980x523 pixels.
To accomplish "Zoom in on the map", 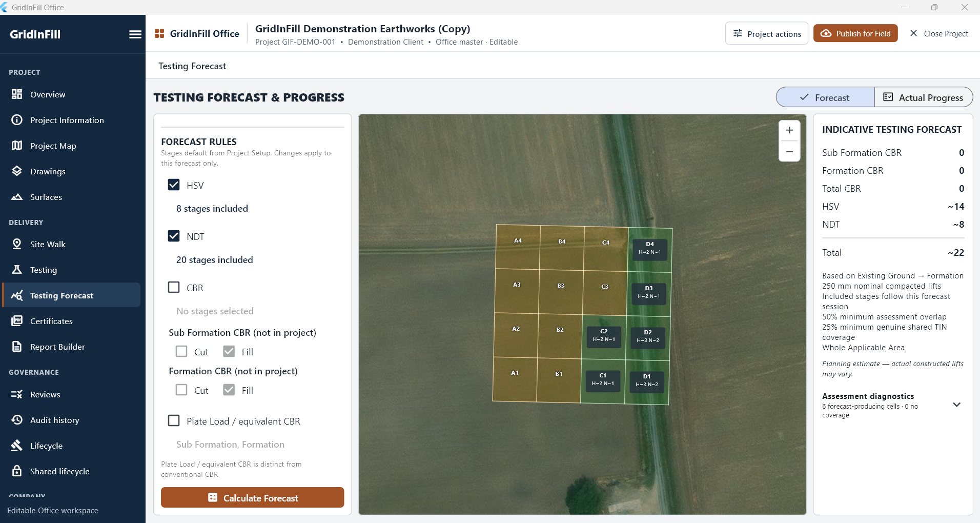I will click(x=789, y=130).
